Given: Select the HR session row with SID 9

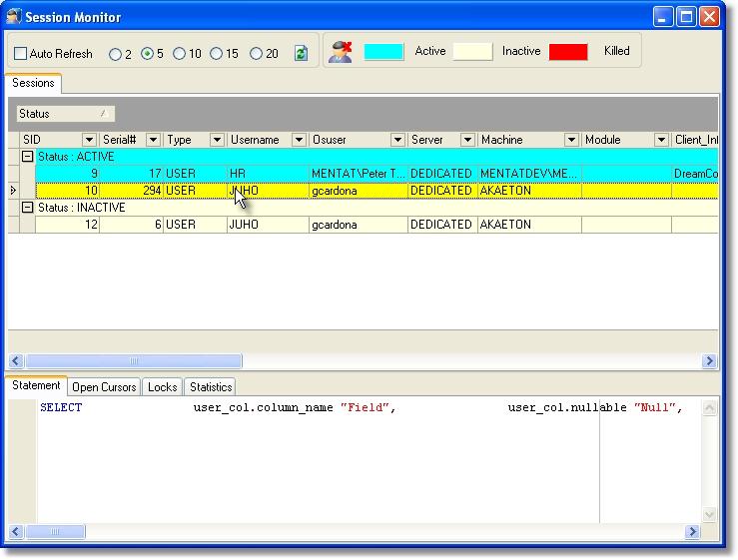Looking at the screenshot, I should (x=376, y=174).
